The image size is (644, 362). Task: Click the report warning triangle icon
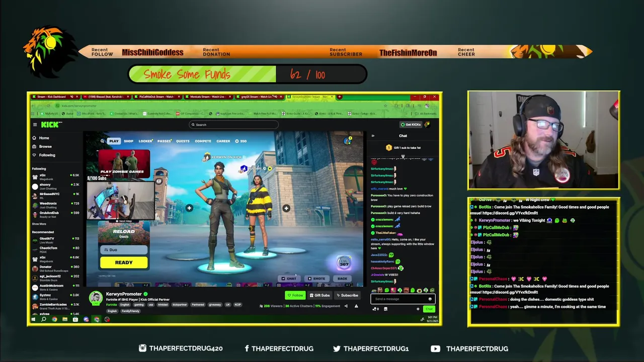tap(356, 306)
